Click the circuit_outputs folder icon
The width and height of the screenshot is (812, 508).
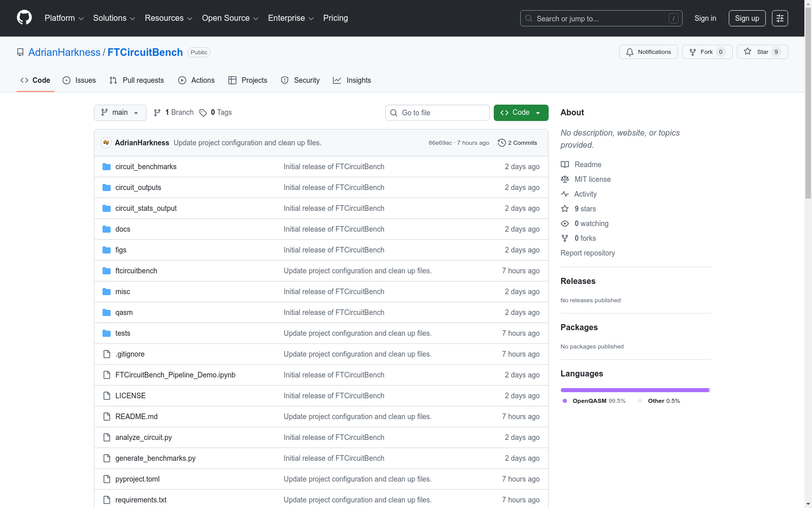[x=107, y=187]
